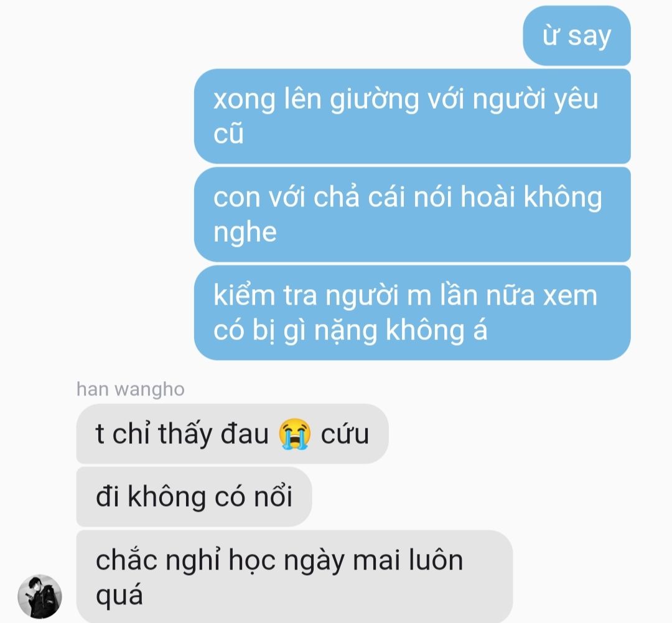This screenshot has height=623, width=672.
Task: Select the "con với chả cái" message
Action: pos(413,214)
